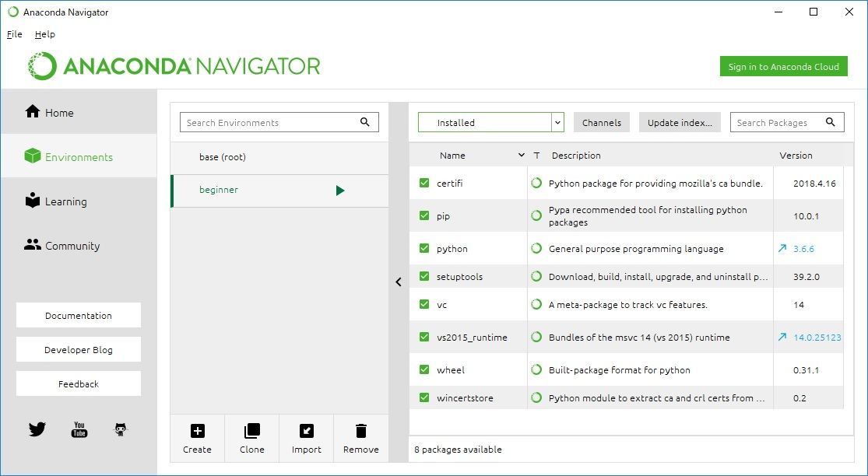Click the magnifier in Search Environments

[x=365, y=122]
